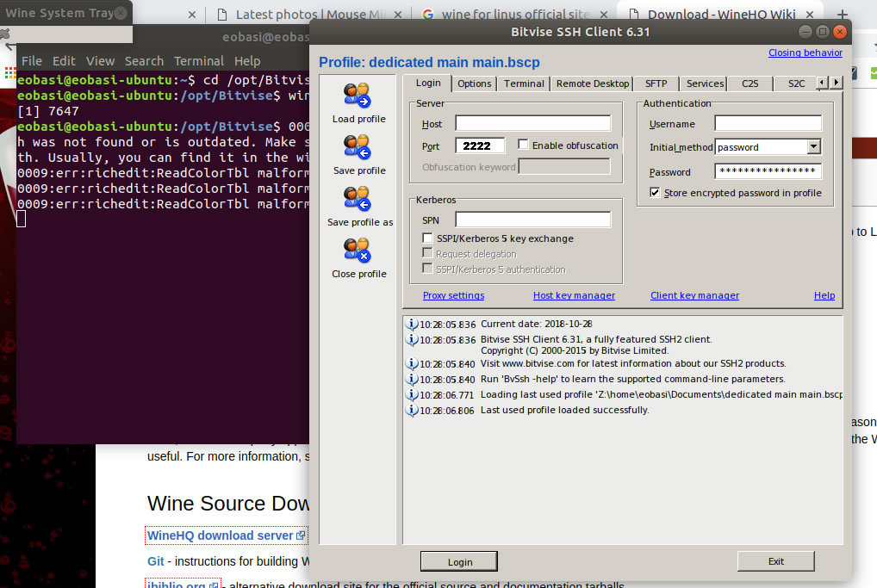Click the Login button
Image resolution: width=877 pixels, height=588 pixels.
(459, 561)
